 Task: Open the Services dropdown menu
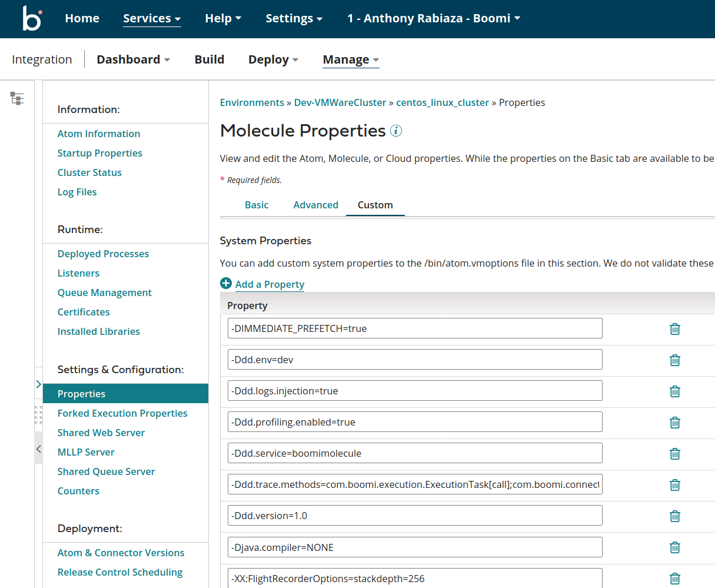click(151, 18)
